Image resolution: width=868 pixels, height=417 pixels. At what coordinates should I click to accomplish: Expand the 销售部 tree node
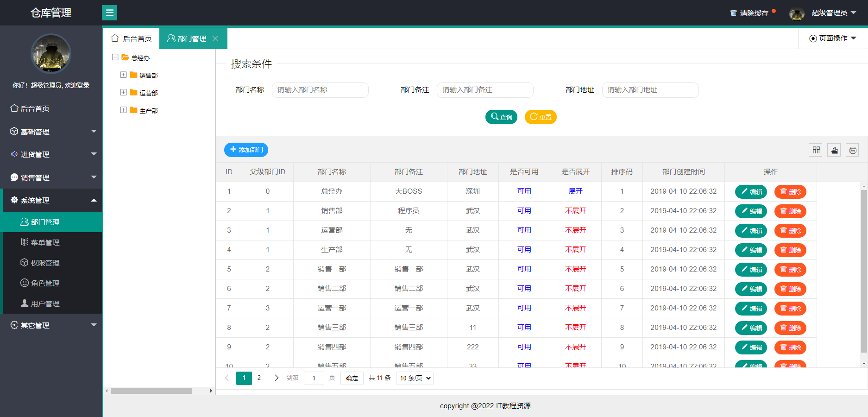[x=123, y=75]
